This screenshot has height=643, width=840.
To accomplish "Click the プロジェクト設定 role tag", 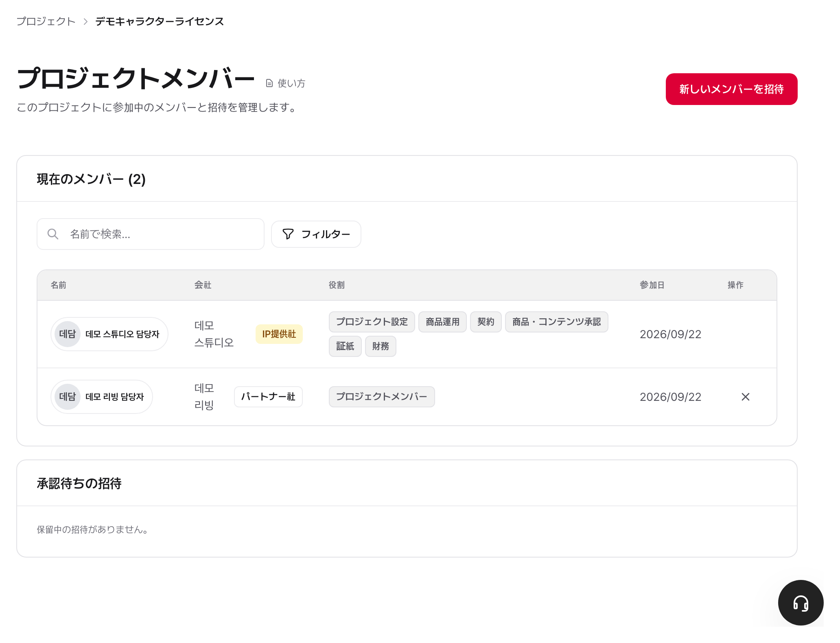I will [372, 322].
